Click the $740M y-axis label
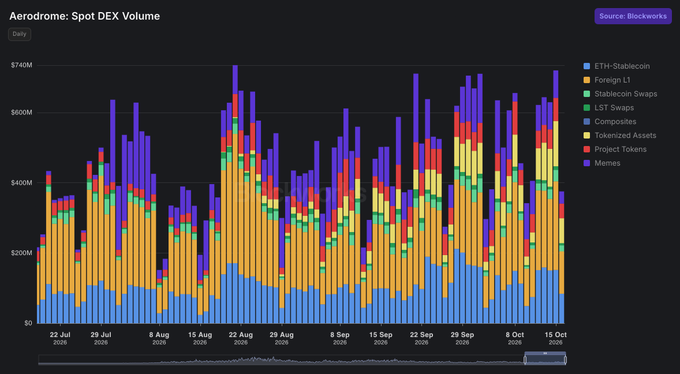 [x=22, y=66]
